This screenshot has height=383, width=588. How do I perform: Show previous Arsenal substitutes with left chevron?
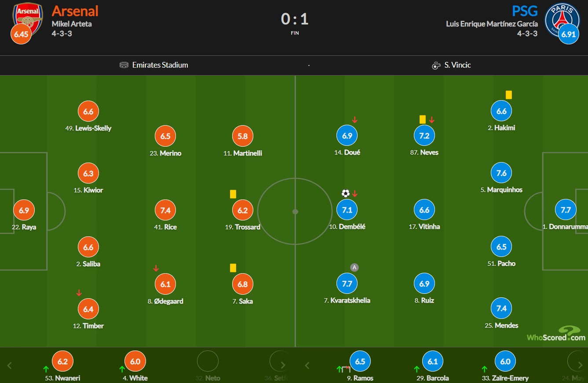point(10,365)
